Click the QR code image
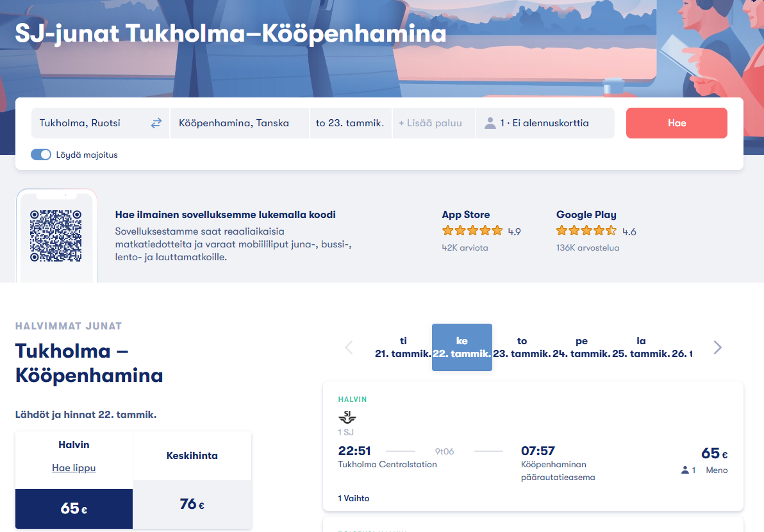Image resolution: width=764 pixels, height=532 pixels. (x=56, y=236)
